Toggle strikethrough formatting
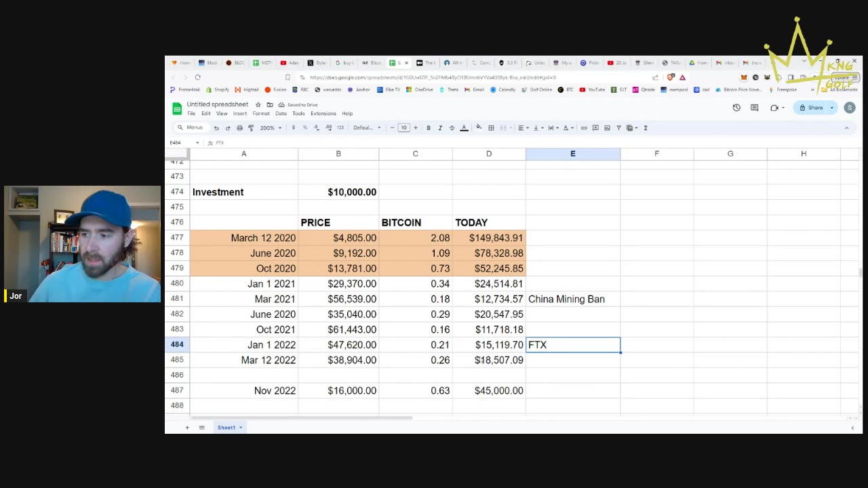 tap(452, 127)
